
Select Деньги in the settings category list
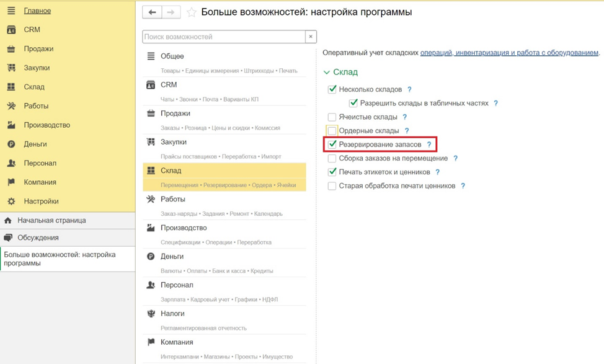pyautogui.click(x=172, y=256)
